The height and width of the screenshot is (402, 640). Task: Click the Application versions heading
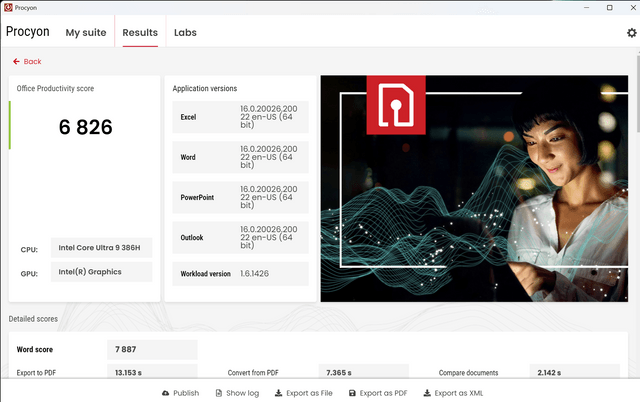204,88
